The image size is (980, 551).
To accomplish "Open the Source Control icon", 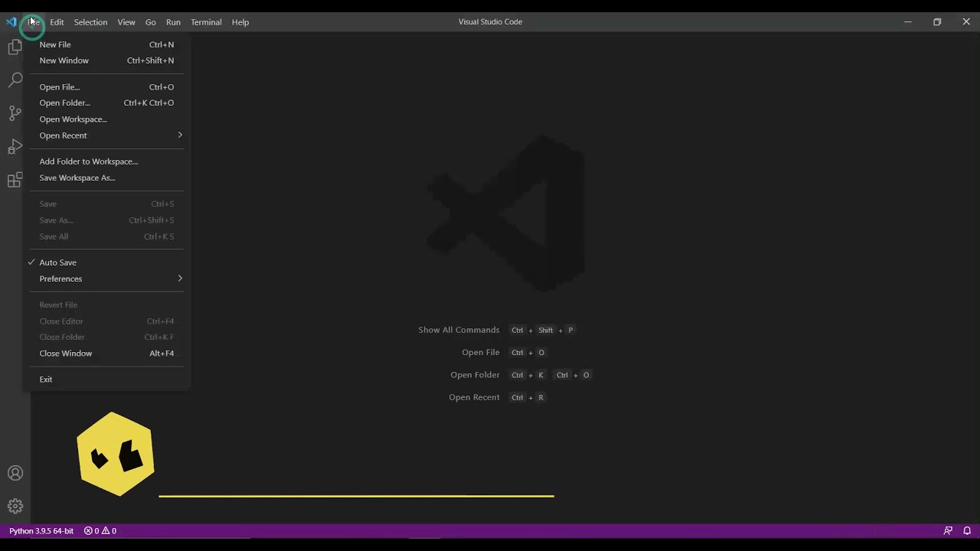I will pos(15,113).
